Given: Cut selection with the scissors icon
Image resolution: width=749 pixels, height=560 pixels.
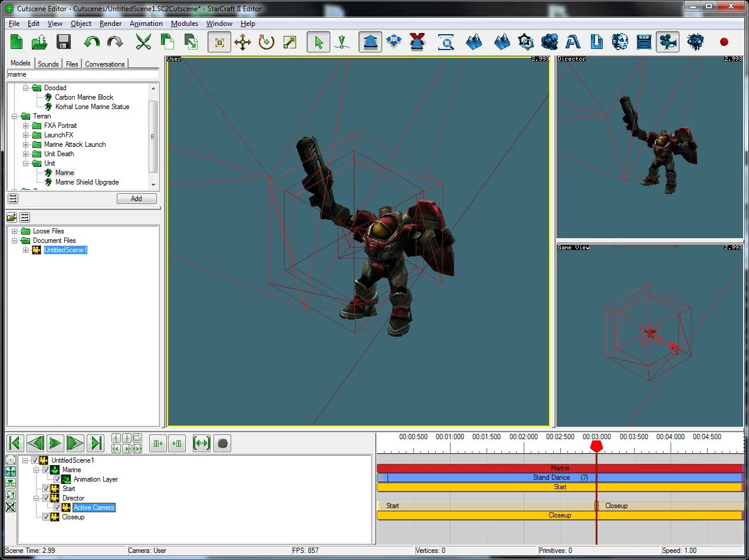Looking at the screenshot, I should 143,42.
